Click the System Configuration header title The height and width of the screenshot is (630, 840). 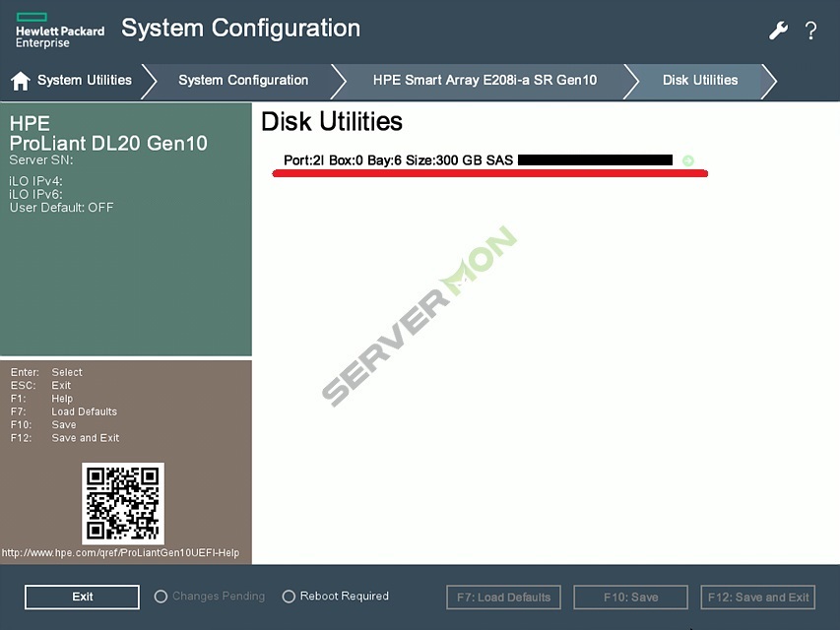pos(240,29)
